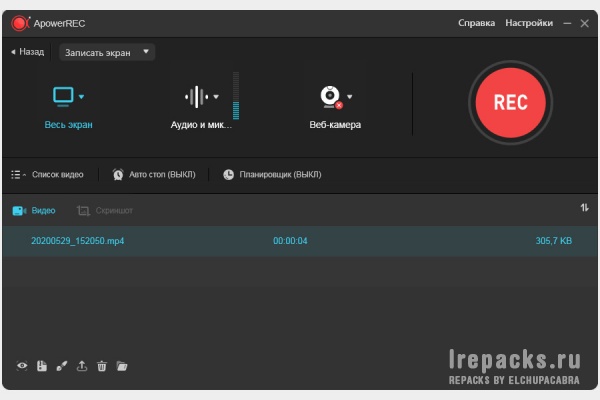Click the Планировщик clock icon
This screenshot has height=400, width=600.
click(228, 175)
